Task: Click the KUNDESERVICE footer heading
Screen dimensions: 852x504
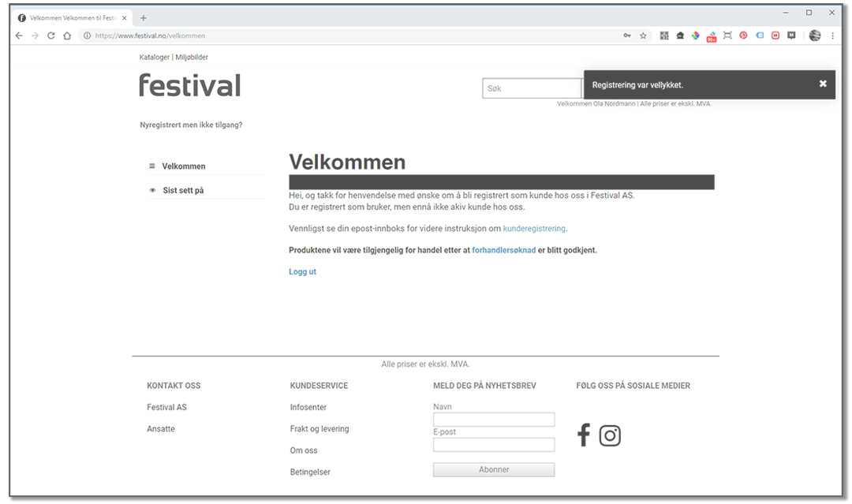Action: click(319, 386)
